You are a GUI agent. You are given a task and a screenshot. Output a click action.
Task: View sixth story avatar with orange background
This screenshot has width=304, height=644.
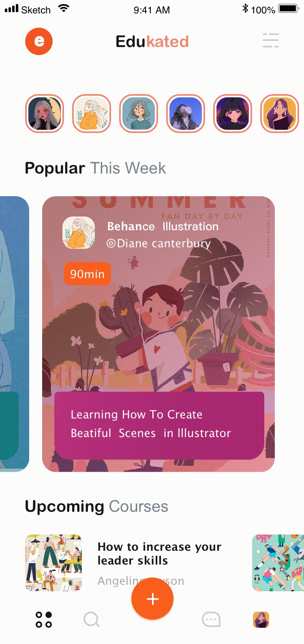pyautogui.click(x=280, y=114)
